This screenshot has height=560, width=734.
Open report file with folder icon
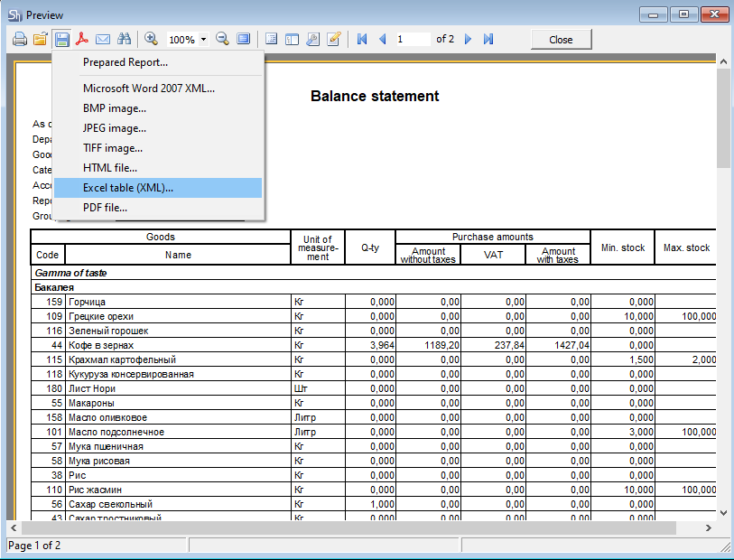(x=41, y=39)
